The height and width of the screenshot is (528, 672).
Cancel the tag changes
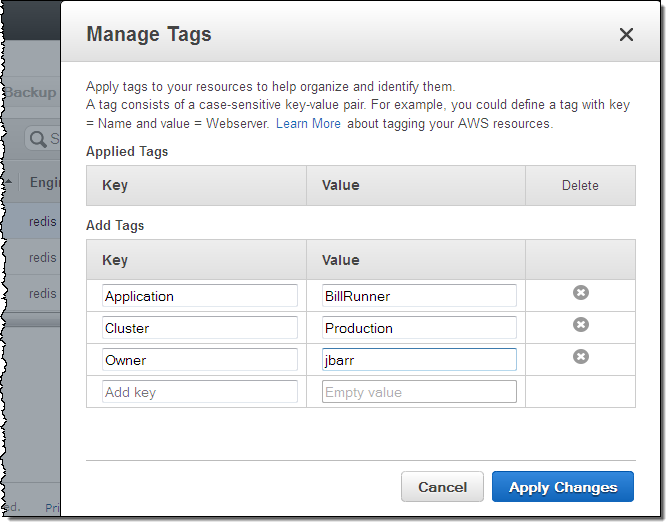click(442, 487)
